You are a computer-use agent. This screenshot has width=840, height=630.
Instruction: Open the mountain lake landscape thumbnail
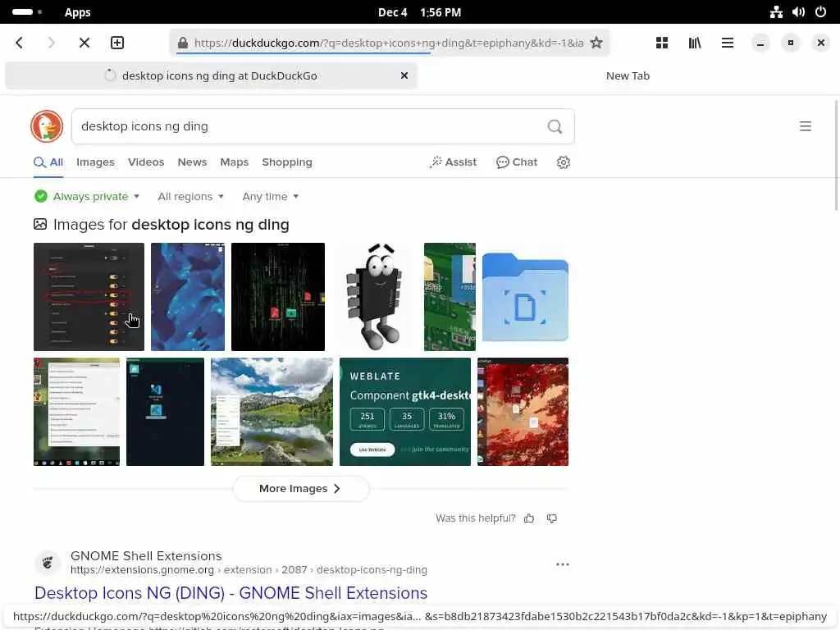[x=272, y=412]
